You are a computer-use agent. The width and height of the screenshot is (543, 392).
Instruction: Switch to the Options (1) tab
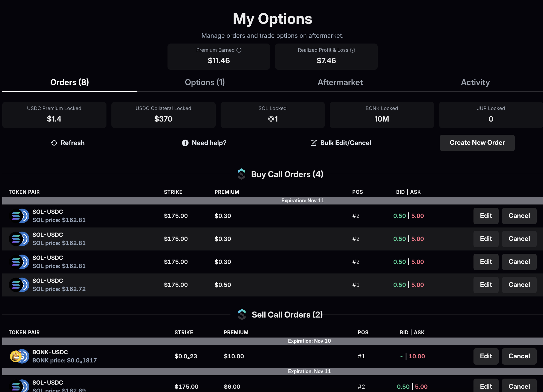(x=205, y=82)
